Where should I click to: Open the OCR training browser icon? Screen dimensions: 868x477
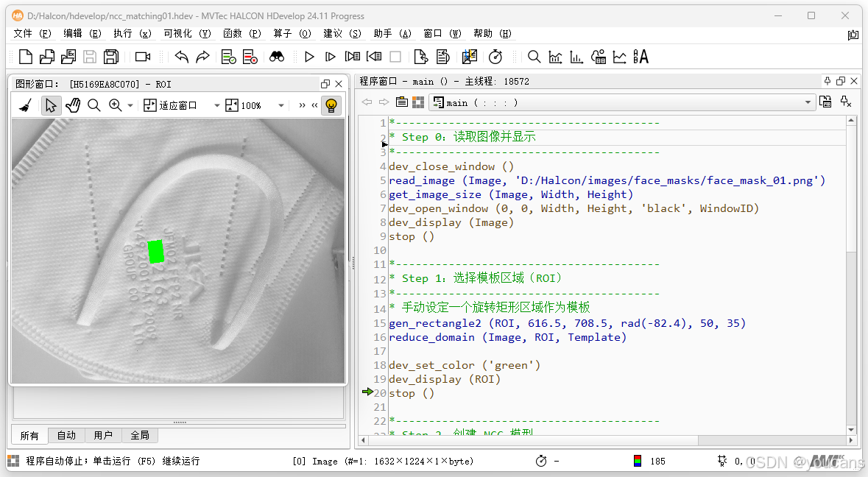(x=641, y=57)
